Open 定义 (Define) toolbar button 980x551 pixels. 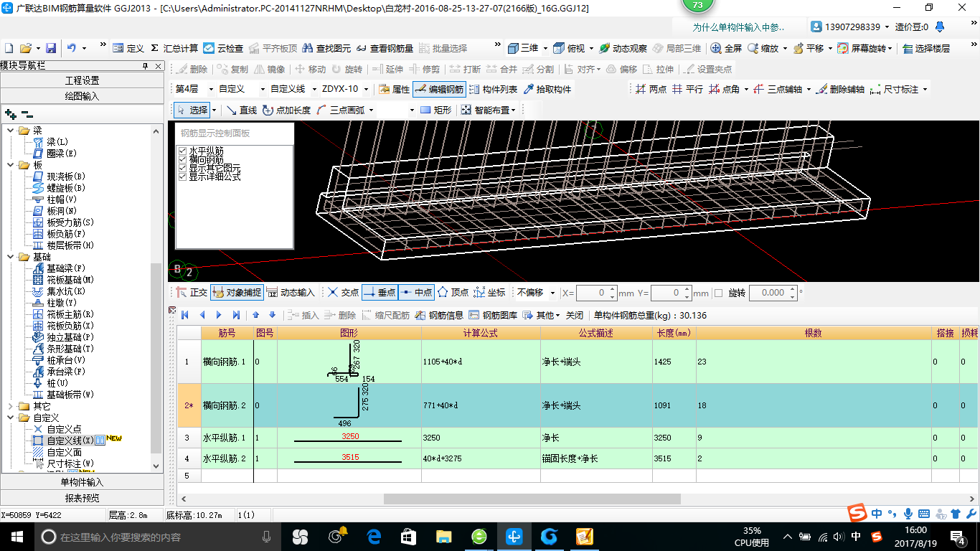click(128, 48)
